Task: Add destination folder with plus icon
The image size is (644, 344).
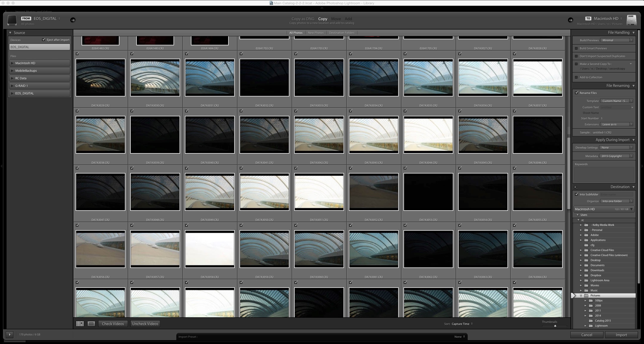Action: click(x=575, y=187)
